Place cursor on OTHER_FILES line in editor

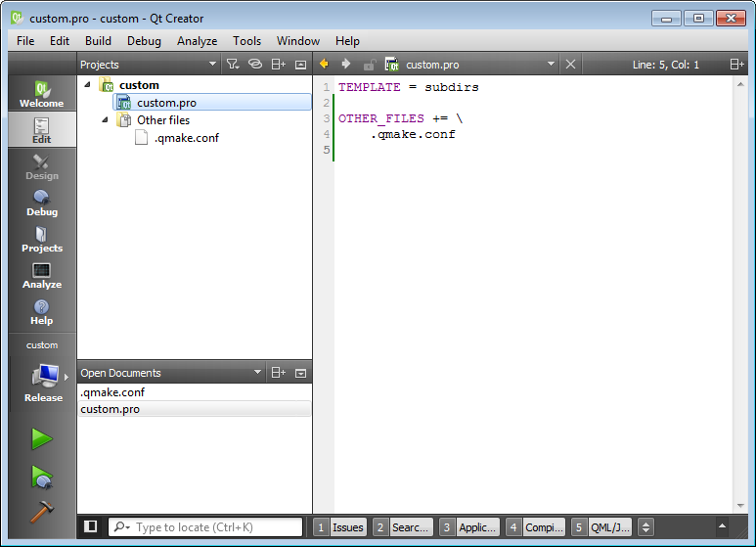click(x=400, y=118)
